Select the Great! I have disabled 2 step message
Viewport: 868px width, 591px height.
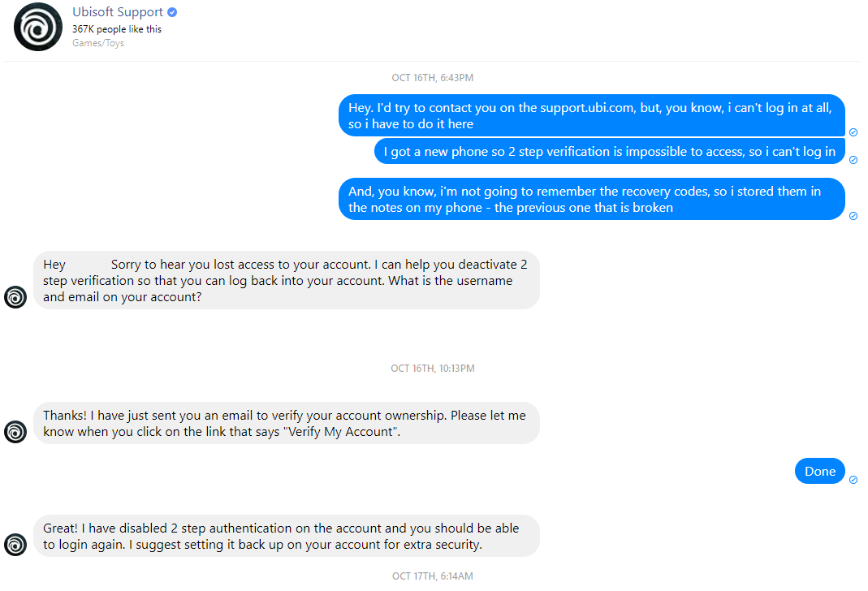click(x=286, y=537)
